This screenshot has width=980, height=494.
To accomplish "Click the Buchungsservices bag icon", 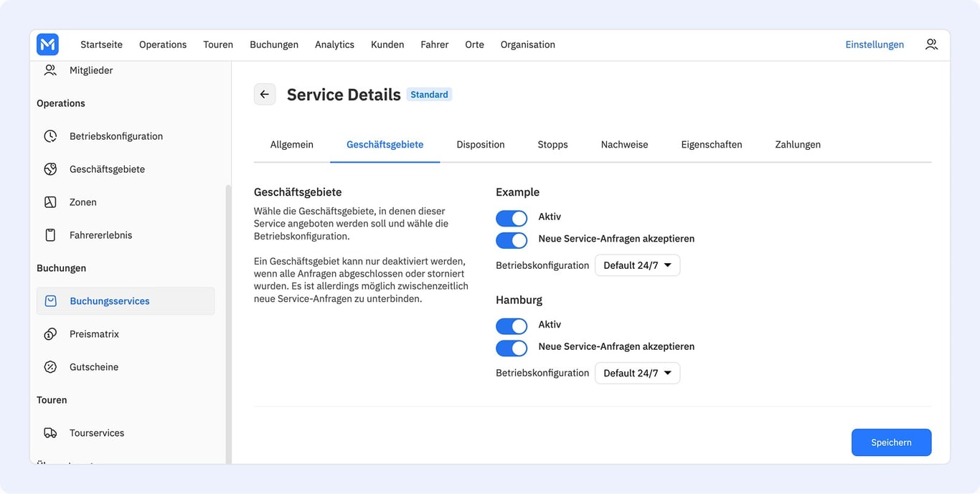I will pos(50,301).
